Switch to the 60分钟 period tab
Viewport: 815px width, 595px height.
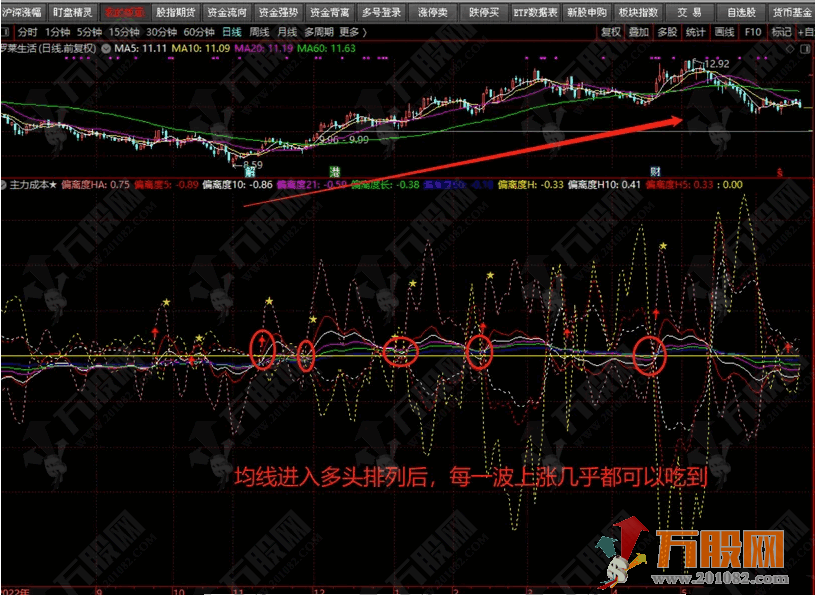[199, 32]
